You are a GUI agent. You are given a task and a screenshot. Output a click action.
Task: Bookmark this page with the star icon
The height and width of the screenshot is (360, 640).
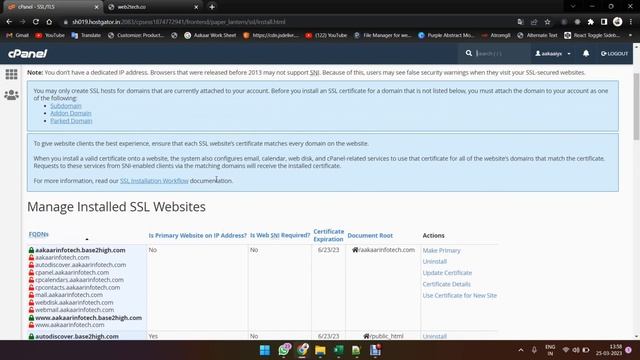(x=547, y=22)
